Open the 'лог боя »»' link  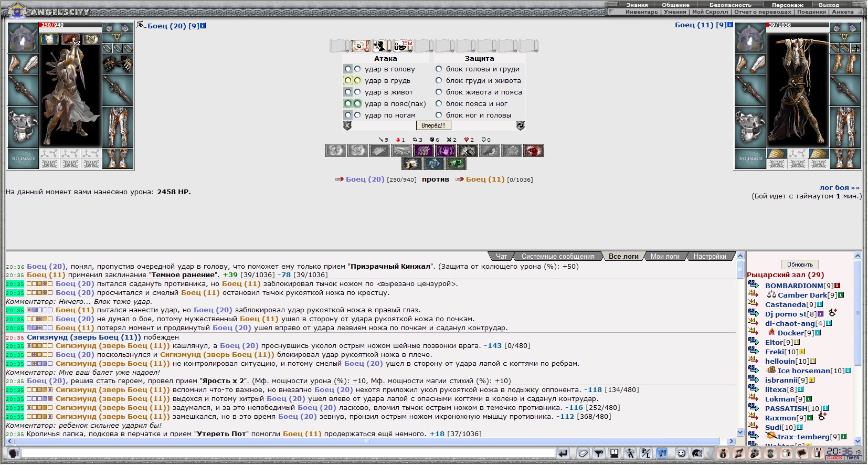840,187
